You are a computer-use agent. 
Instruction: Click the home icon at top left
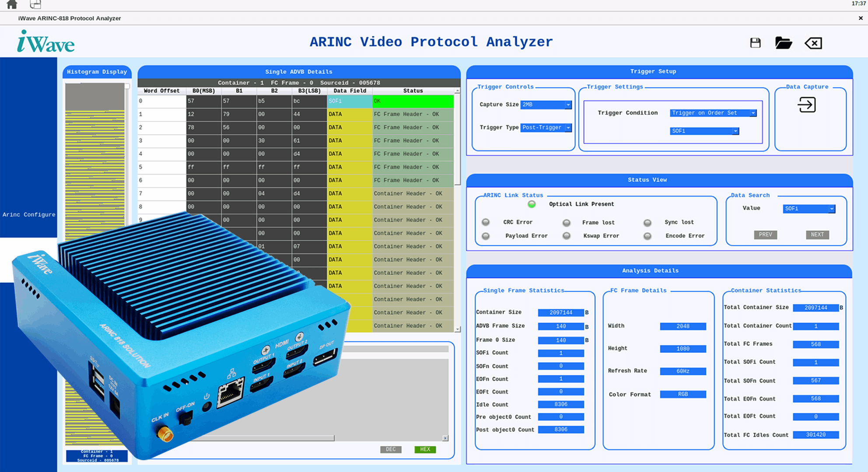click(x=12, y=4)
